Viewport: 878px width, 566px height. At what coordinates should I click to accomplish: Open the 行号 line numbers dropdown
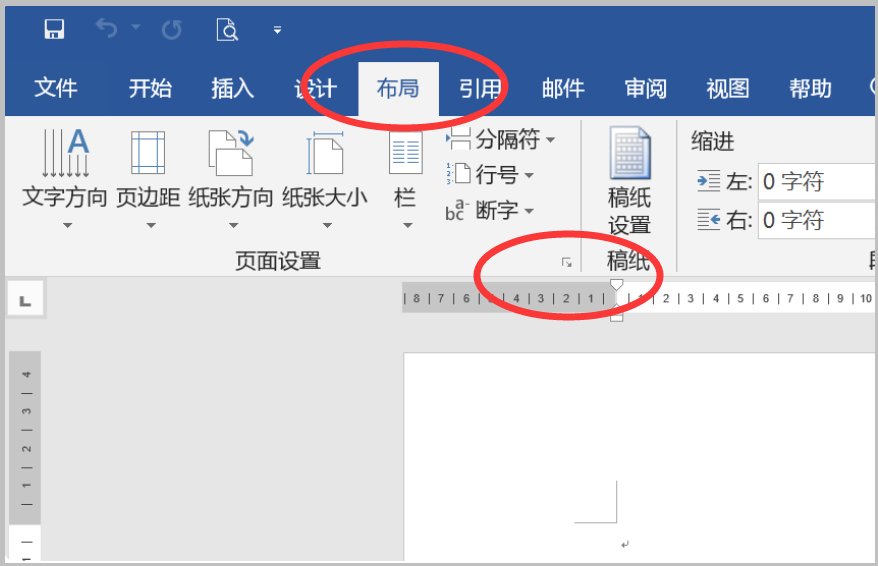pos(529,175)
